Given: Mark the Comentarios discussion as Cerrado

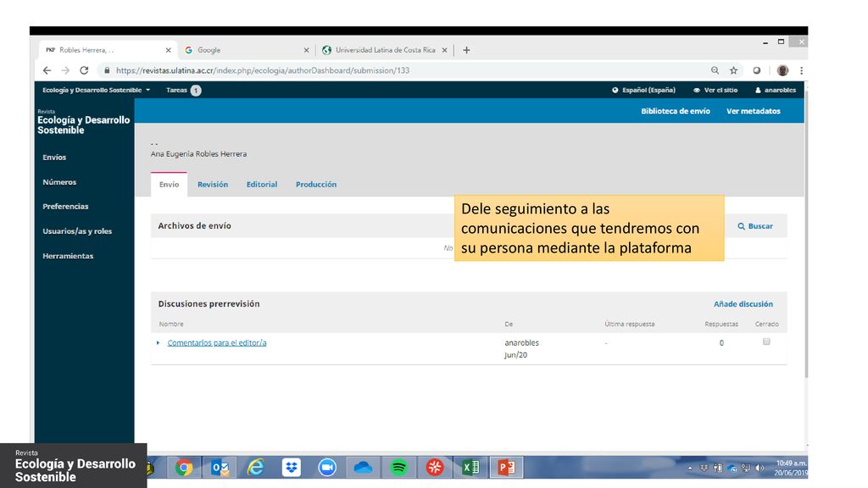Looking at the screenshot, I should coord(766,342).
